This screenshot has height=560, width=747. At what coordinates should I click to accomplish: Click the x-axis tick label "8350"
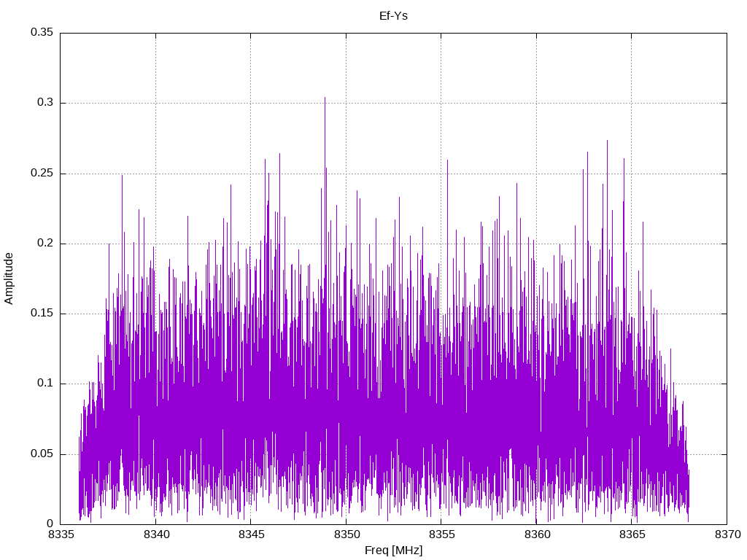(347, 534)
